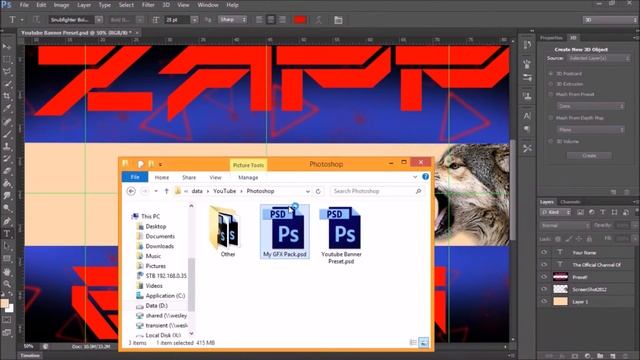The width and height of the screenshot is (640, 360).
Task: Select the Zoom tool
Action: [x=7, y=284]
